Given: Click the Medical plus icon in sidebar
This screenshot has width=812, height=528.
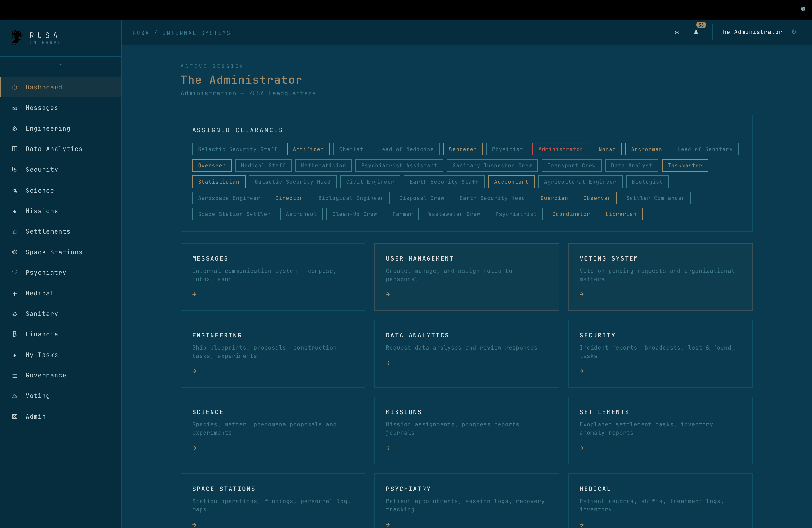Looking at the screenshot, I should [15, 293].
